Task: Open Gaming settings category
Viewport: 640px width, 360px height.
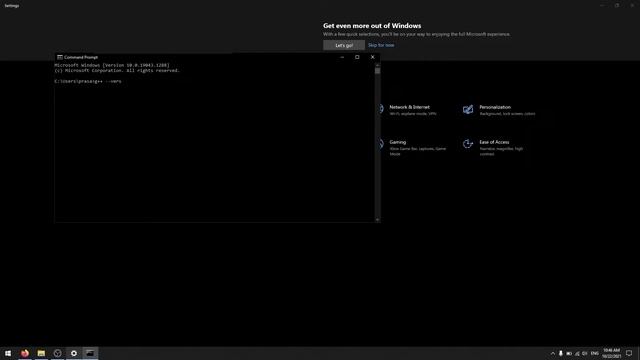Action: click(418, 148)
